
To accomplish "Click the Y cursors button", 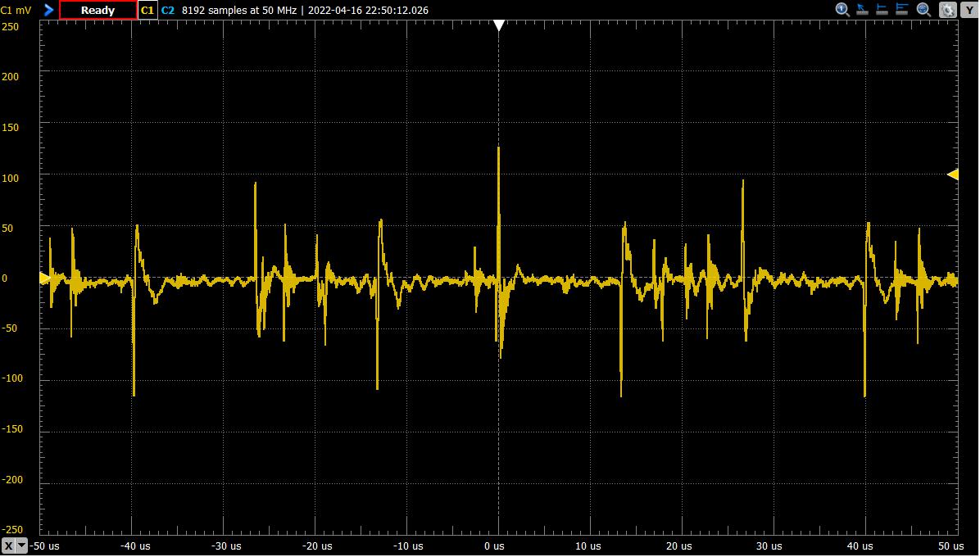I will 969,10.
